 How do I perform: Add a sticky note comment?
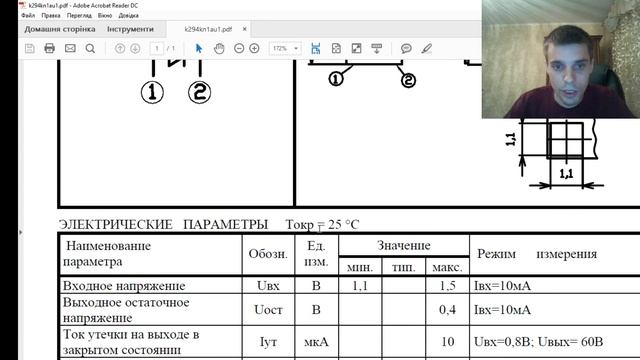click(x=406, y=49)
